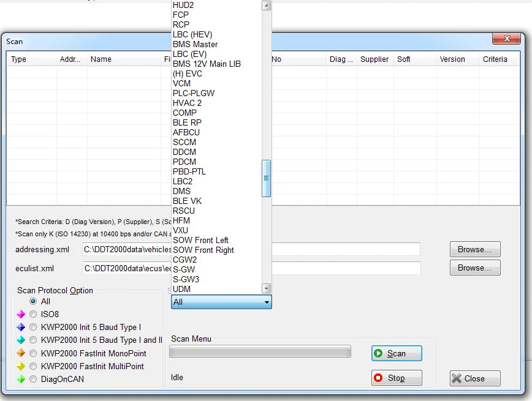This screenshot has height=401, width=532.
Task: Select KWP2000 FastInit MultiPoint protocol
Action: [33, 366]
